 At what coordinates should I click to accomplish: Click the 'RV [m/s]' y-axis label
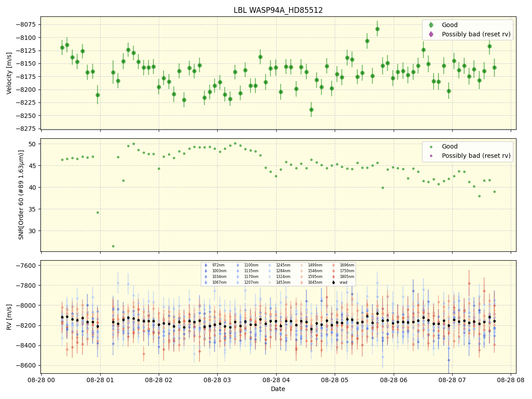coord(9,317)
